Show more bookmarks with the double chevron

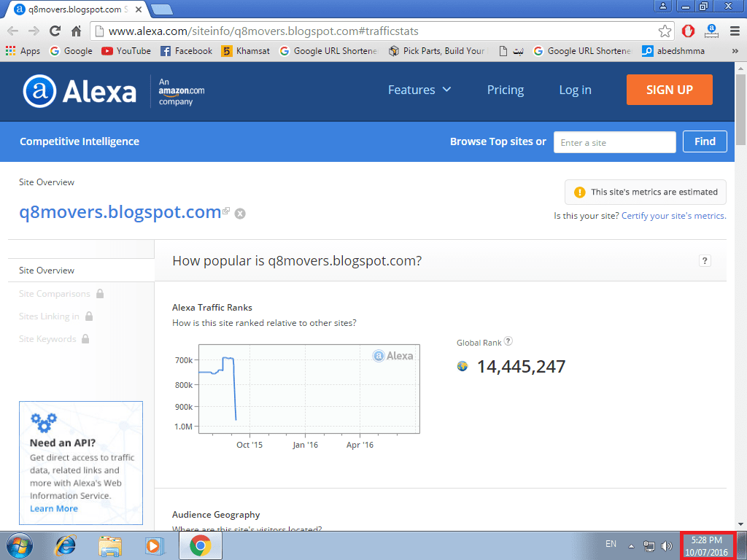(x=735, y=51)
